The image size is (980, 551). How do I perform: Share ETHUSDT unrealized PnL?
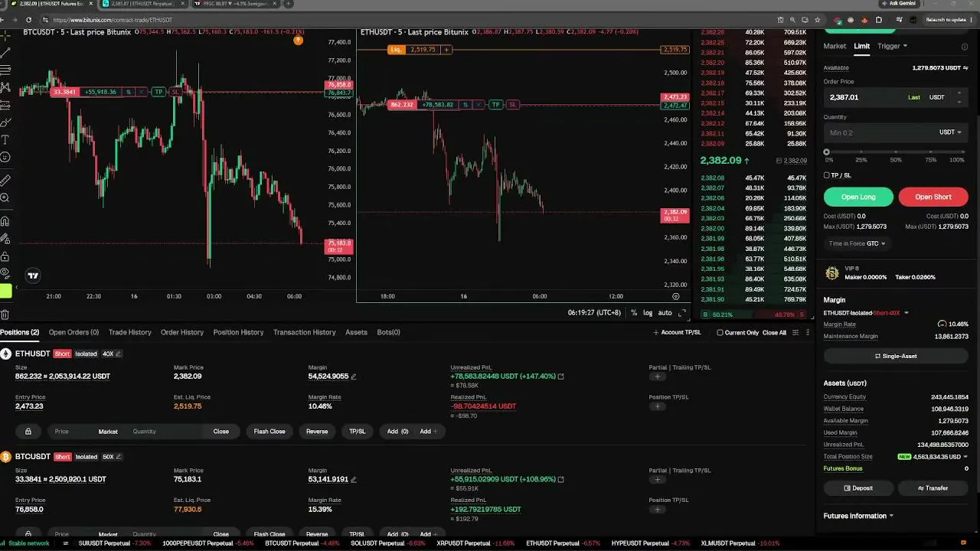[560, 377]
